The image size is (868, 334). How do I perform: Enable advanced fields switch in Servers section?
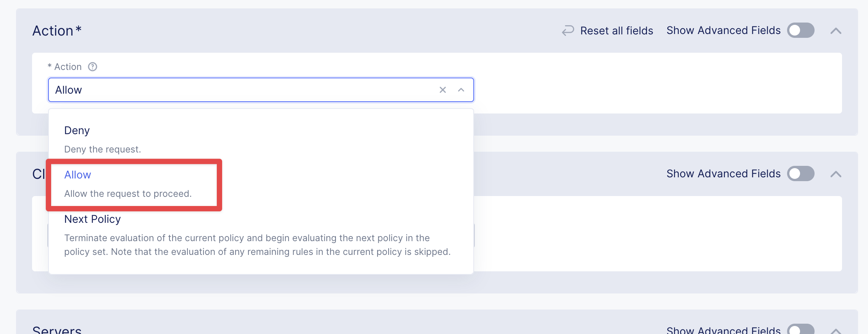[800, 330]
